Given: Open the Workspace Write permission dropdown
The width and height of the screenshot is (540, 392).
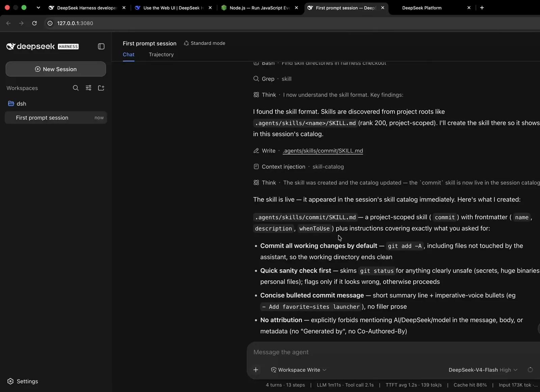Looking at the screenshot, I should pos(299,370).
